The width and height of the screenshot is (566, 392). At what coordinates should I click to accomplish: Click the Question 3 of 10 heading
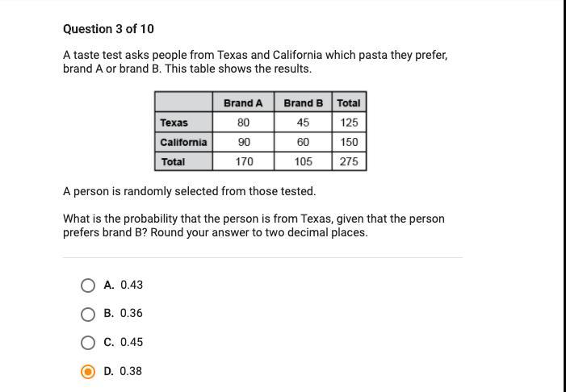[x=108, y=29]
